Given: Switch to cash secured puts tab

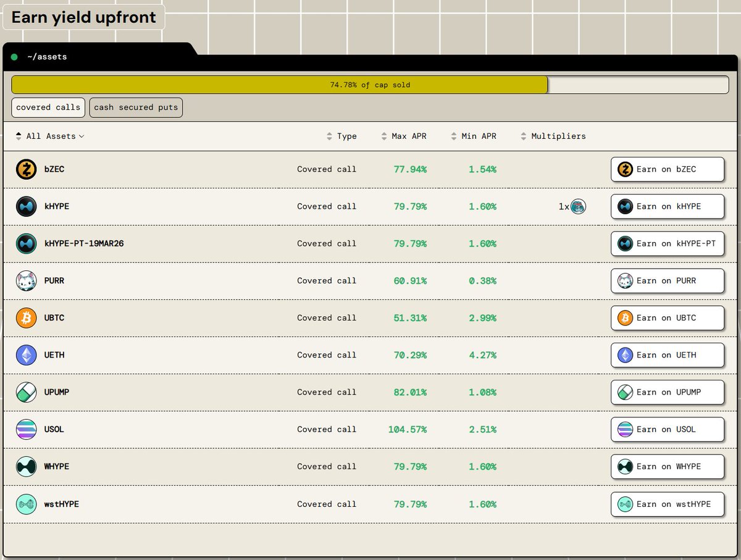Looking at the screenshot, I should [136, 107].
